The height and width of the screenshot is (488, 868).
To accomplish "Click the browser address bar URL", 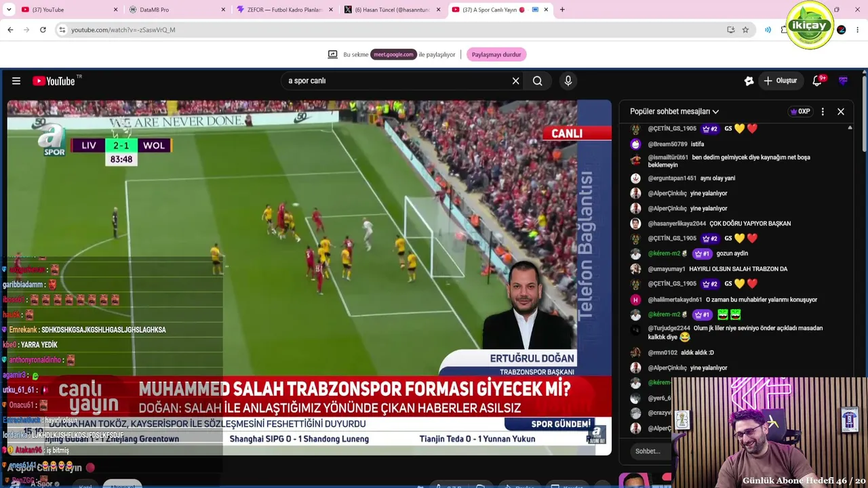I will [x=123, y=30].
